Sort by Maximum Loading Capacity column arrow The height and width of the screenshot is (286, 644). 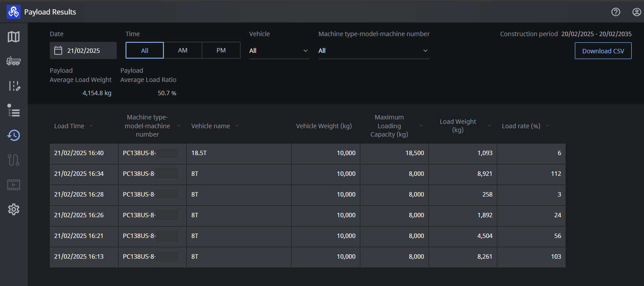click(421, 126)
